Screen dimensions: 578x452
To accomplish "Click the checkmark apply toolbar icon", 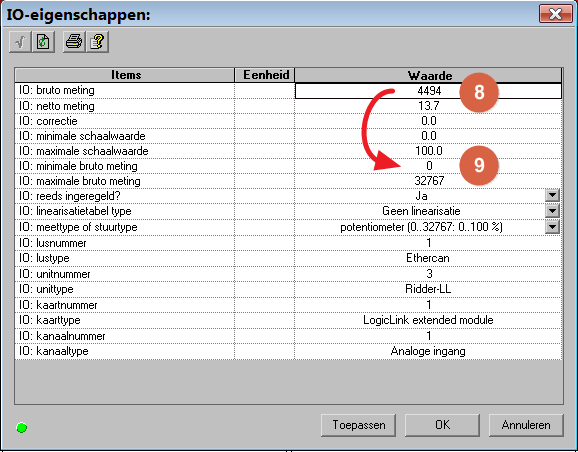I will [x=20, y=42].
